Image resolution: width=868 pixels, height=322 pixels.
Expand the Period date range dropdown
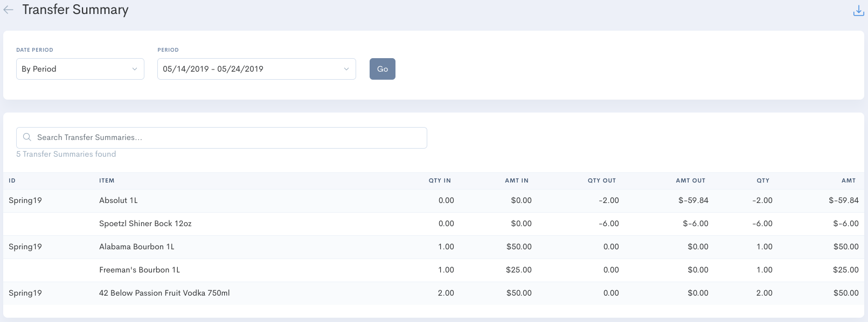coord(256,69)
